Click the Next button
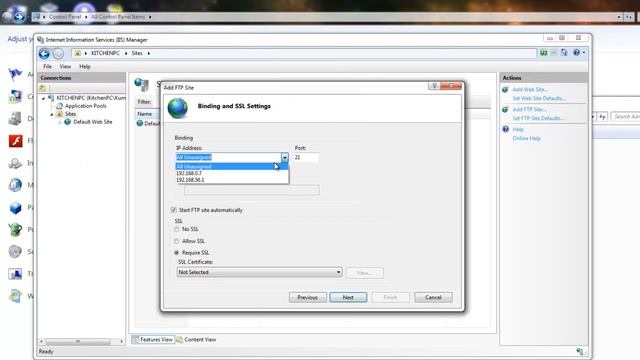This screenshot has width=640, height=360. (x=348, y=298)
